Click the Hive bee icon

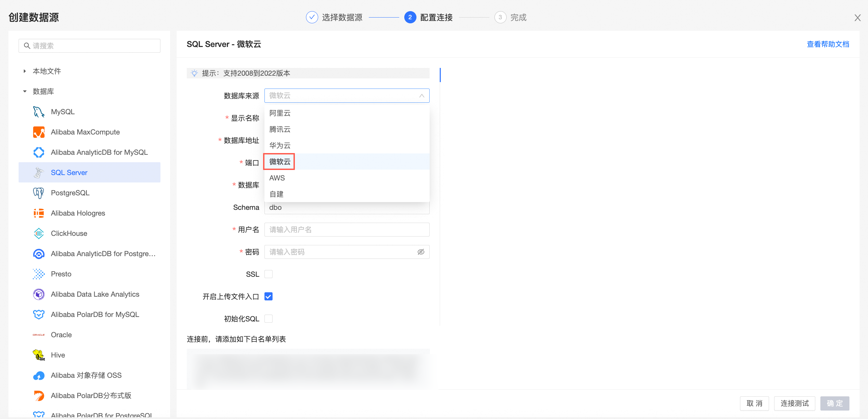(39, 355)
